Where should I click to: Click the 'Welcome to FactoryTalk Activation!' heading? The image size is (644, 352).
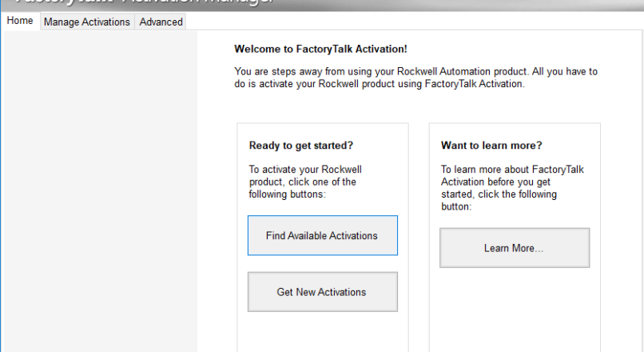[x=320, y=49]
